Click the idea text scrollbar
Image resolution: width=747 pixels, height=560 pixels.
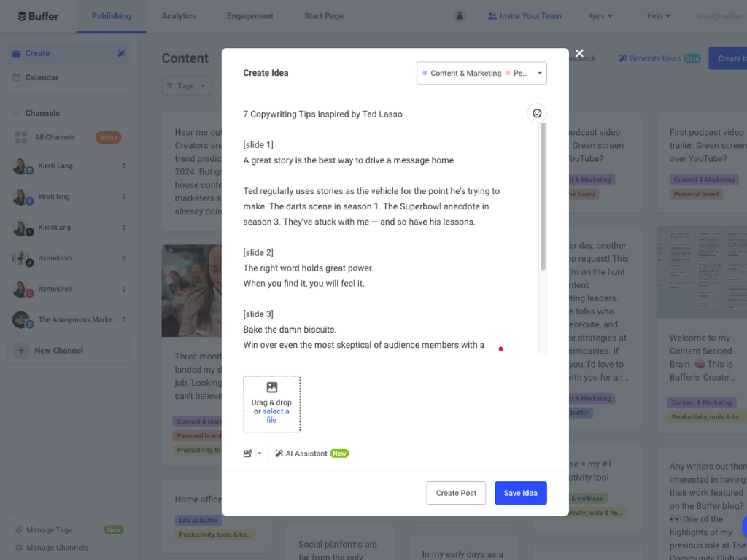coord(543,197)
